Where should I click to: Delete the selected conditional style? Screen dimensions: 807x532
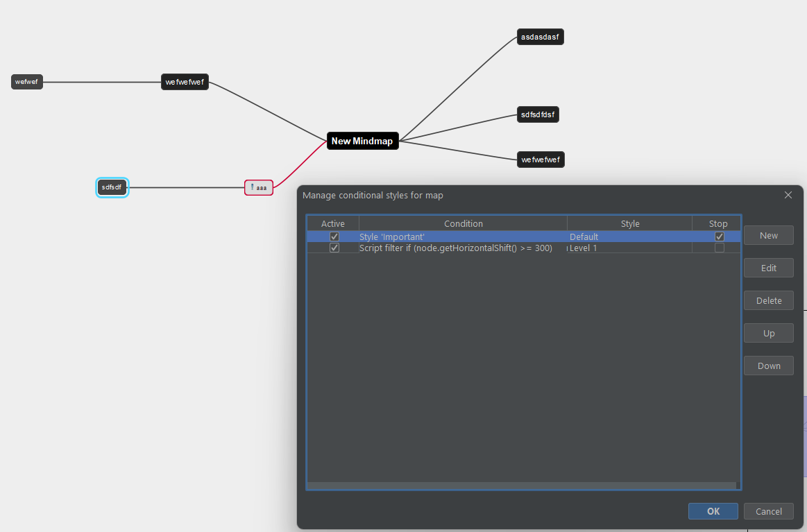point(768,300)
